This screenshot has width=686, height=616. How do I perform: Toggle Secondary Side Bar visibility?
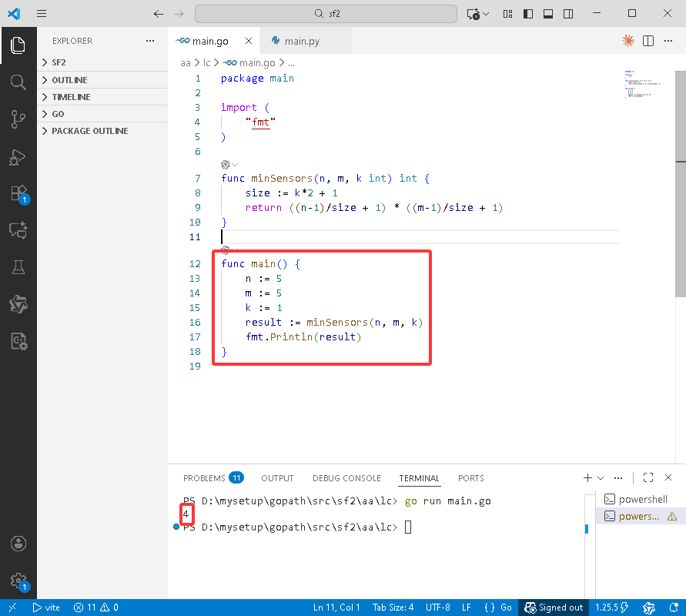coord(568,14)
